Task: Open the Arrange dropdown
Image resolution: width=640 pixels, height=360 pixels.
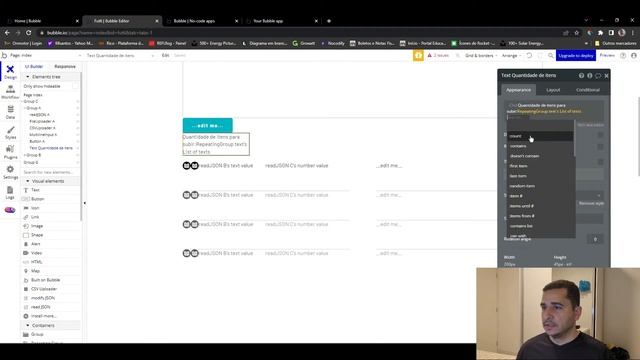Action: pyautogui.click(x=511, y=55)
